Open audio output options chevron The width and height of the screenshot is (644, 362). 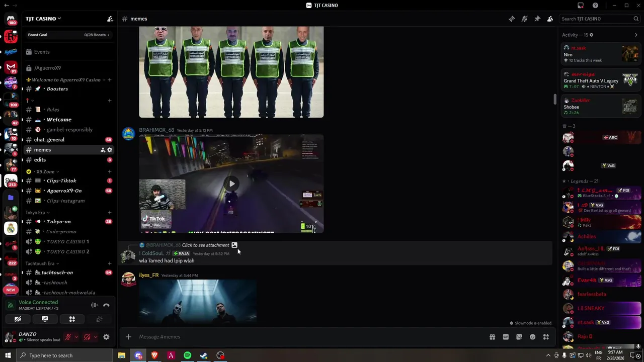click(95, 337)
